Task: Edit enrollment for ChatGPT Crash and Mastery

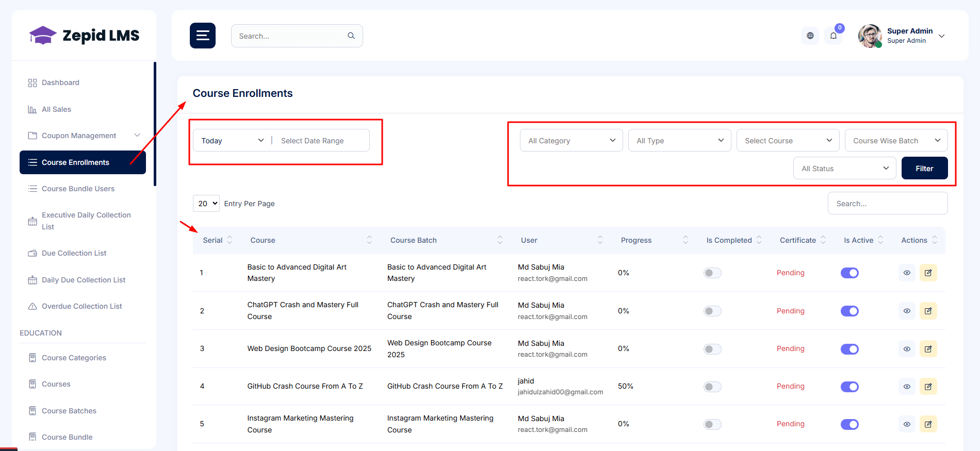Action: pos(928,311)
